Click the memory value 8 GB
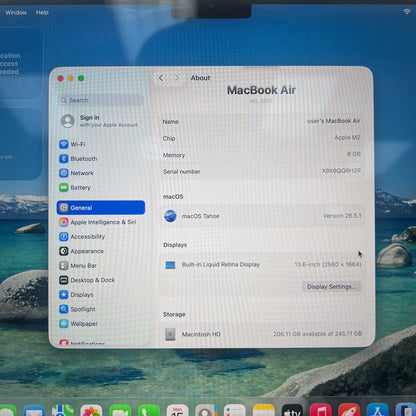Screen dimensions: 416x416 point(354,154)
